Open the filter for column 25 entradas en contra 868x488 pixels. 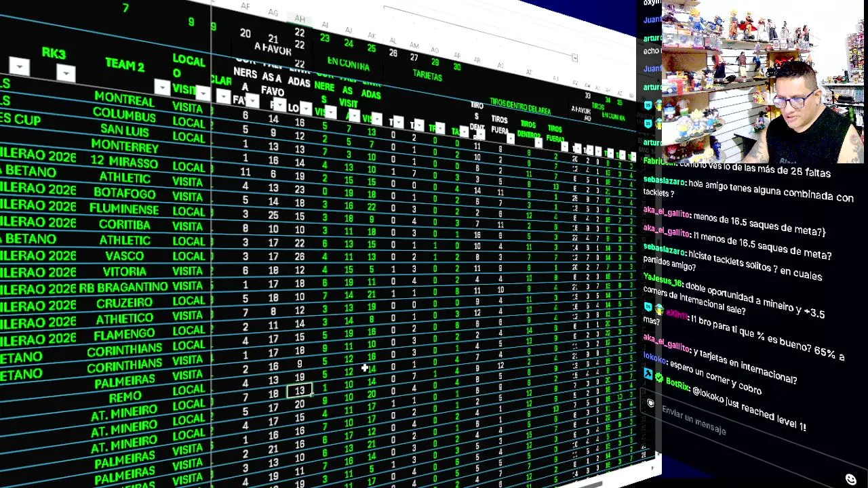377,119
